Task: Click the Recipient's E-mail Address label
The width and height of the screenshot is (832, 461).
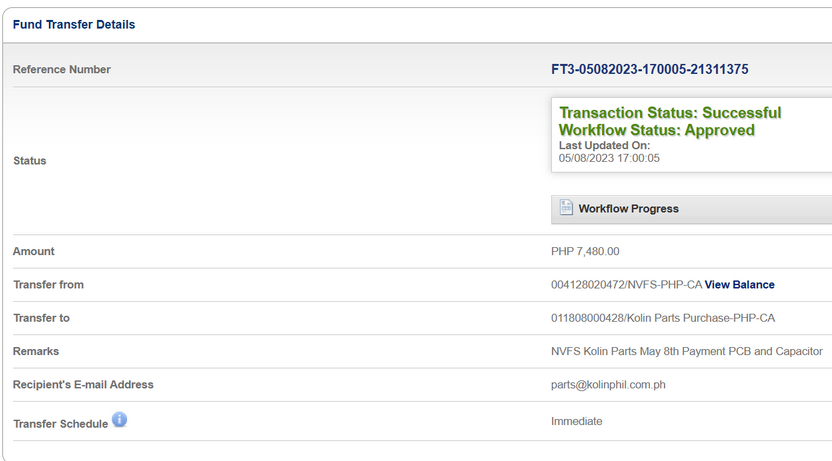Action: [x=83, y=384]
